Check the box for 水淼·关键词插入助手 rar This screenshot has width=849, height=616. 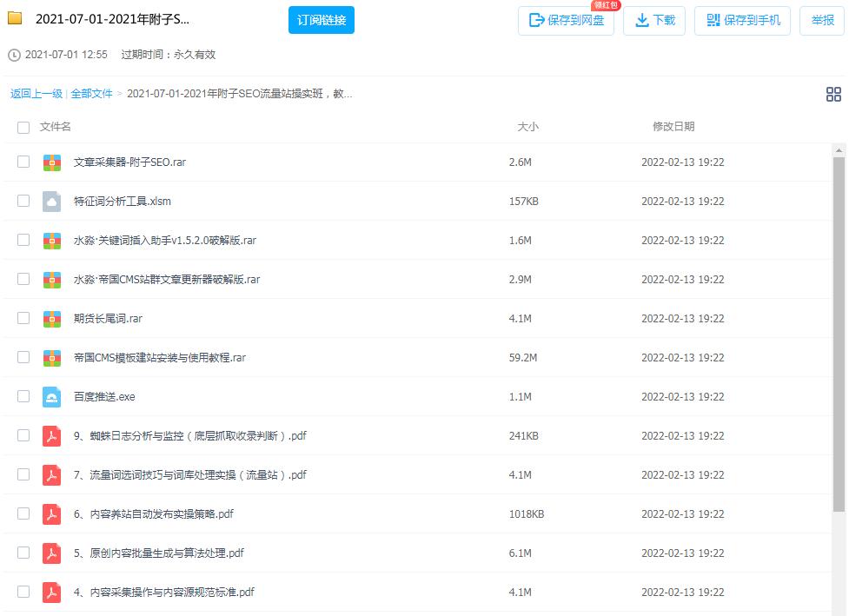23,240
